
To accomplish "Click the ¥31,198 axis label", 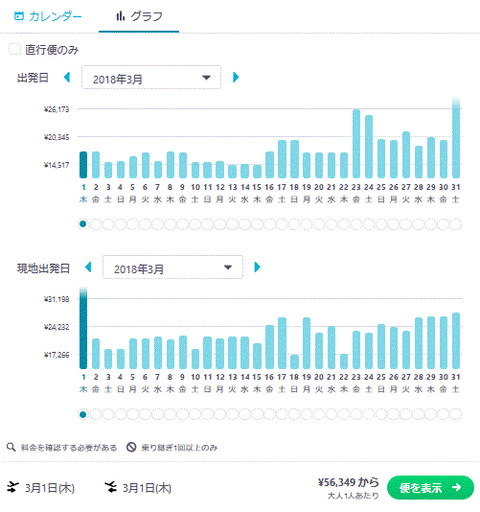I will tap(56, 299).
